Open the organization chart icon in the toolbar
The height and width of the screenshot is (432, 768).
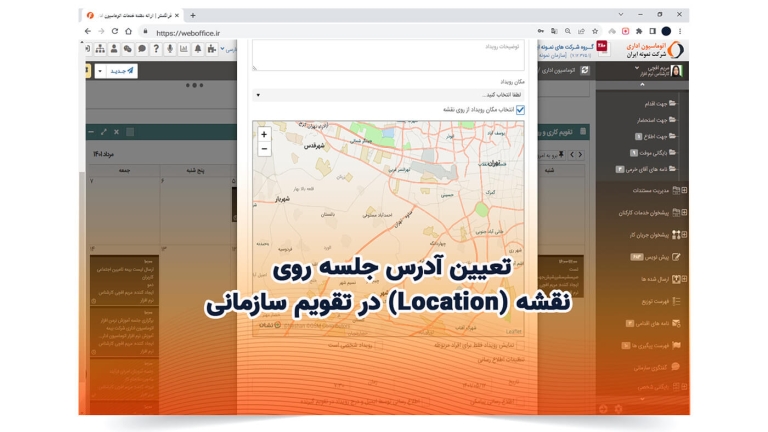click(100, 48)
